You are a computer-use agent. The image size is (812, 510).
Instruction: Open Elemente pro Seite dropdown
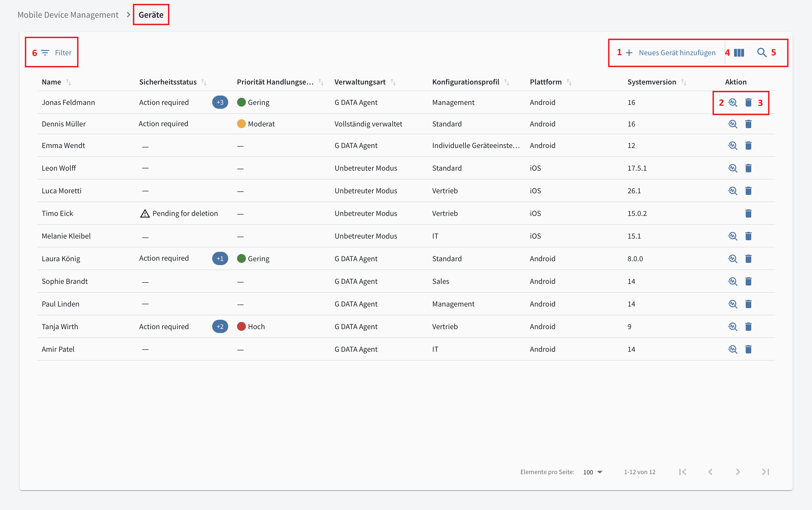[593, 472]
